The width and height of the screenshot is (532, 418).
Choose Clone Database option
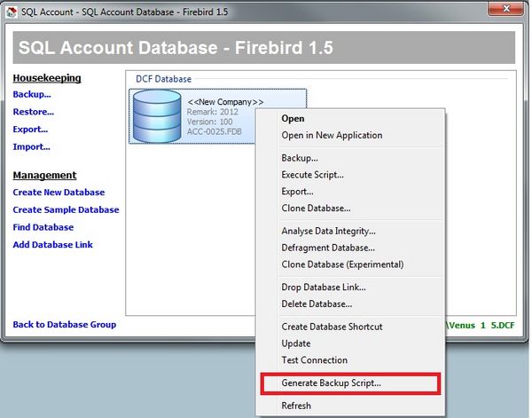[316, 209]
